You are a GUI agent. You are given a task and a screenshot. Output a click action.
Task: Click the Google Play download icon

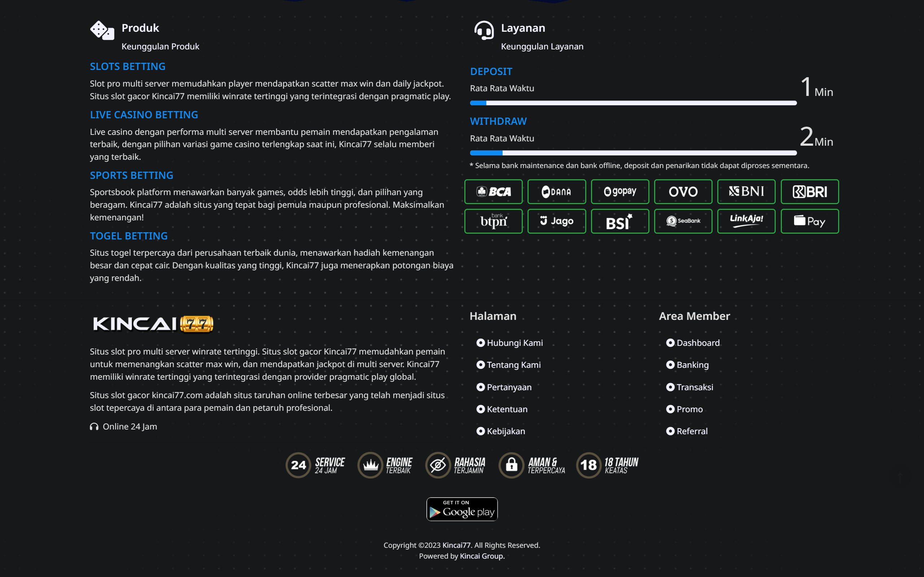[461, 509]
